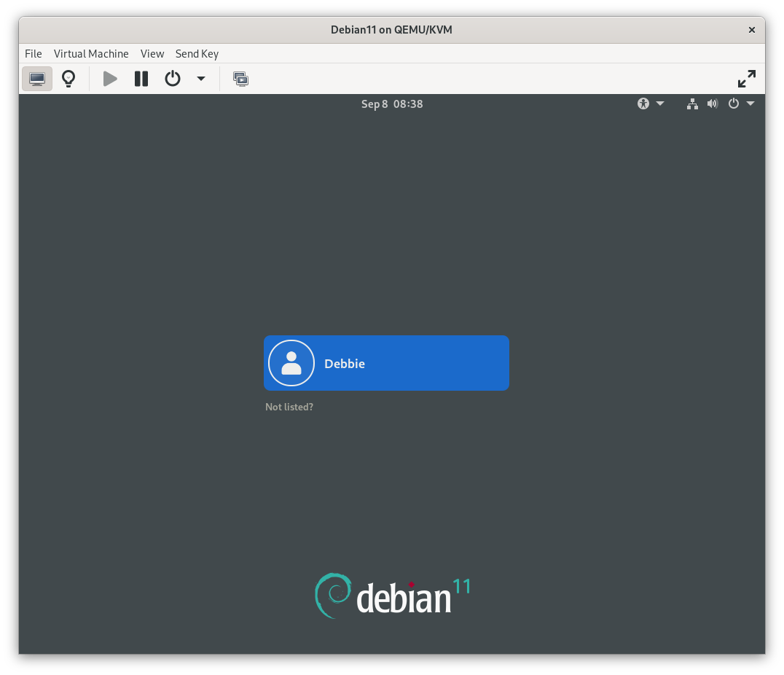The image size is (784, 675).
Task: Click the volume icon in the guest top bar
Action: 712,104
